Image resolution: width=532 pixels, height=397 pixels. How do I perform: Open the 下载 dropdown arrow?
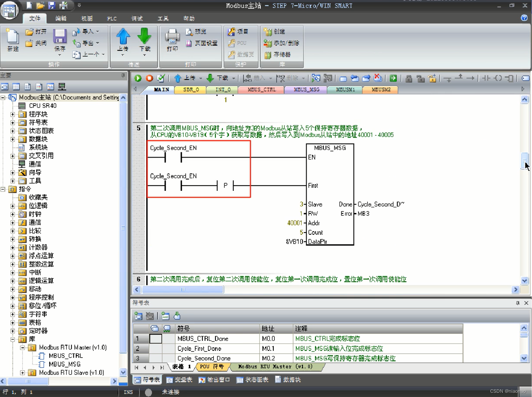click(x=234, y=78)
